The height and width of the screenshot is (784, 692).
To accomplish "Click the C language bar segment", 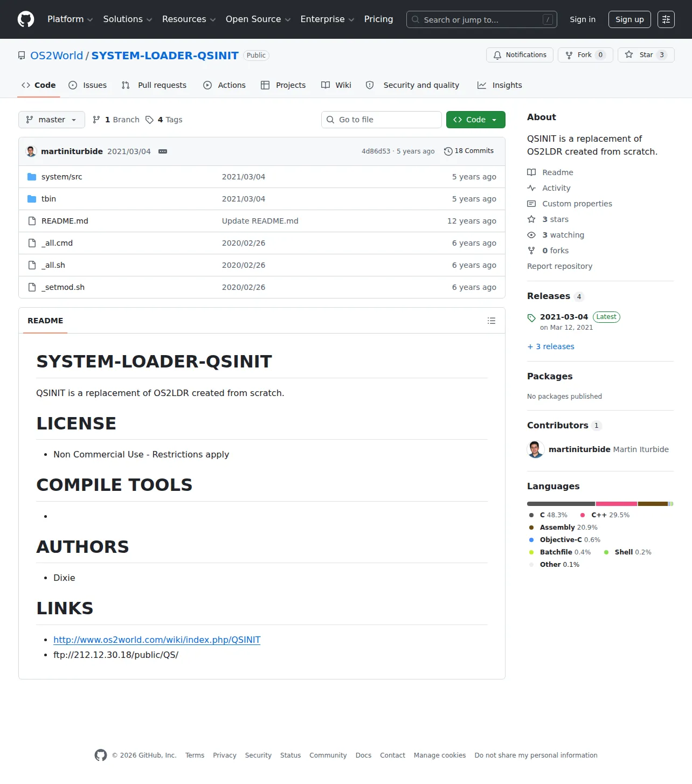I will point(561,504).
